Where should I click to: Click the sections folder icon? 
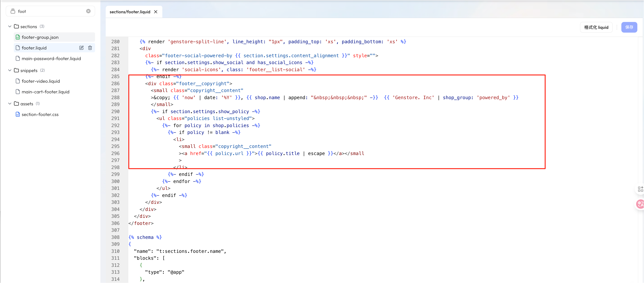[16, 26]
